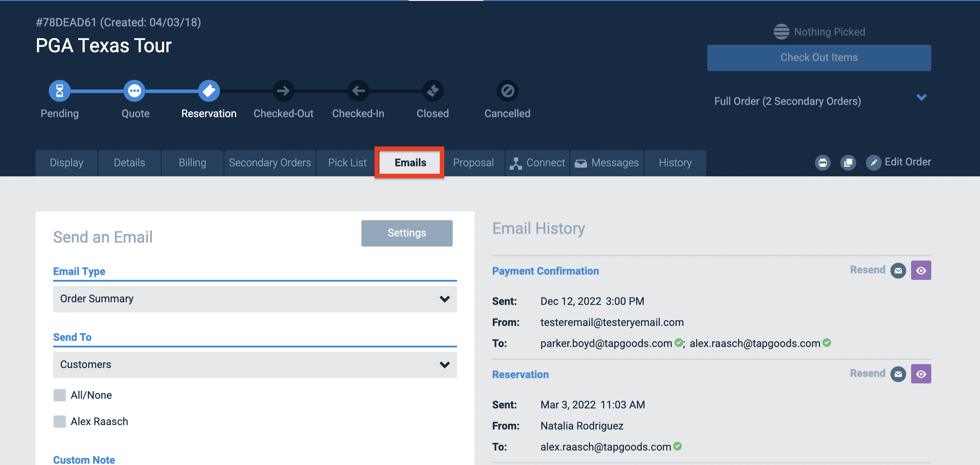Expand the Full Order secondary orders chevron
This screenshot has height=465, width=980.
(922, 97)
